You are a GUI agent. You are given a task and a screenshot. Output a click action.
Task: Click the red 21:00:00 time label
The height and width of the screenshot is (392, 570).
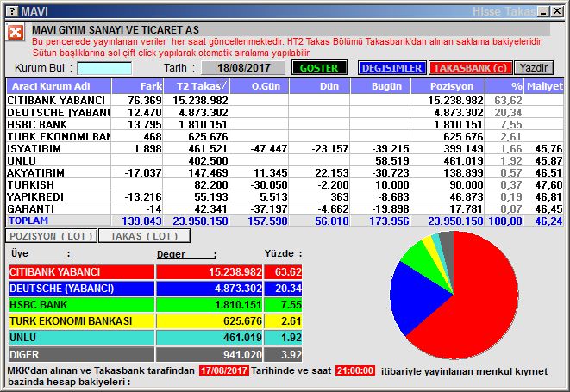click(x=355, y=370)
